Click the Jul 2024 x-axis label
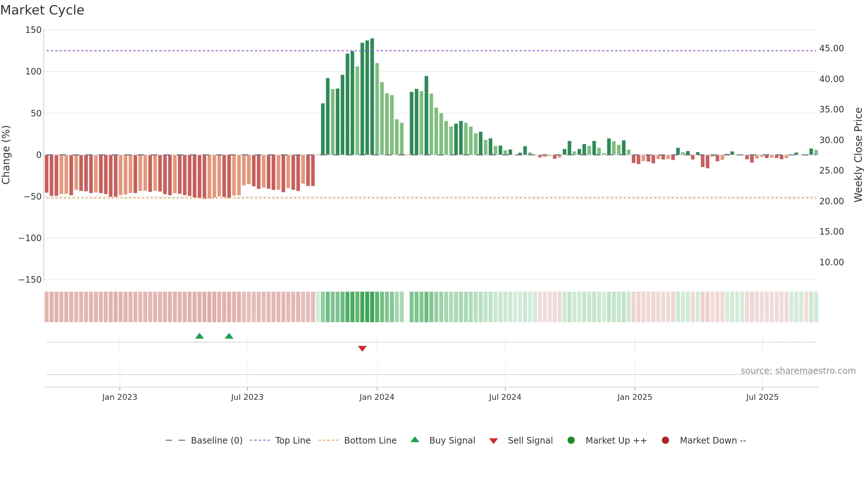Screen dimensions: 868x488 (505, 397)
